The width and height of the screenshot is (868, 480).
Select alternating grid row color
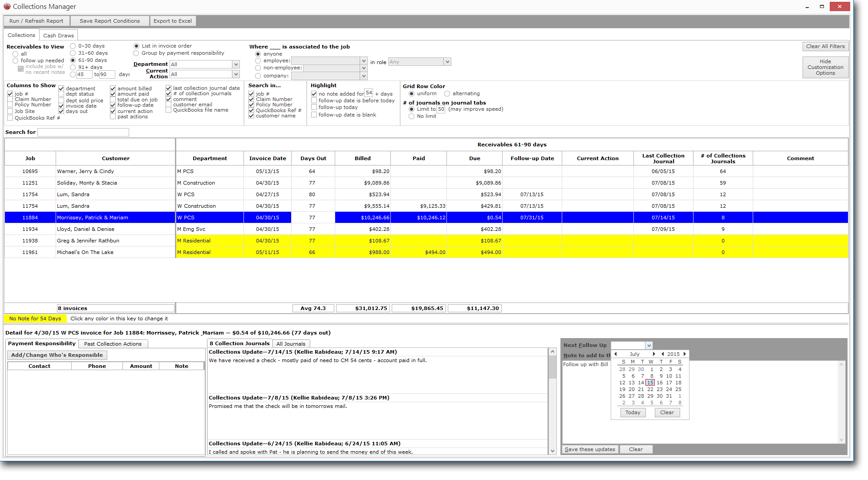click(447, 93)
